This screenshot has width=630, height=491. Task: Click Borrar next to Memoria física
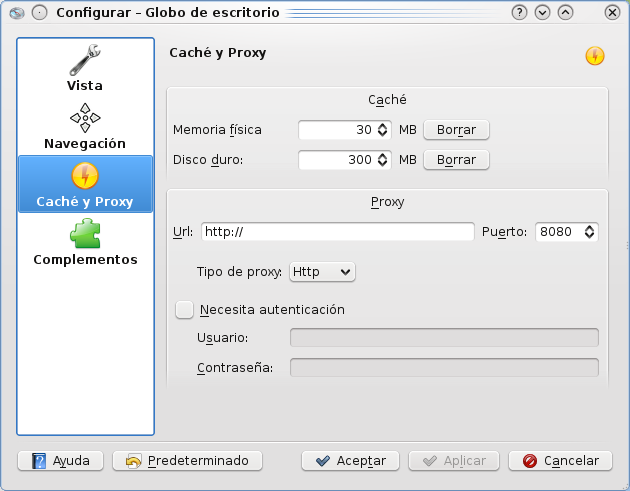pyautogui.click(x=456, y=130)
